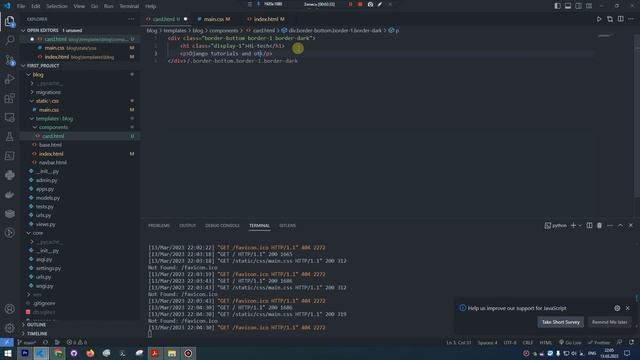
Task: Run the file with editor play button
Action: pyautogui.click(x=599, y=19)
